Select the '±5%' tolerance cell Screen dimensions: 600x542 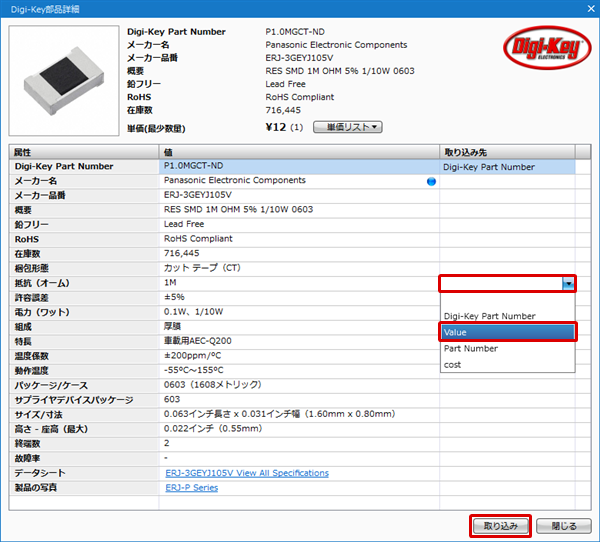pos(299,297)
